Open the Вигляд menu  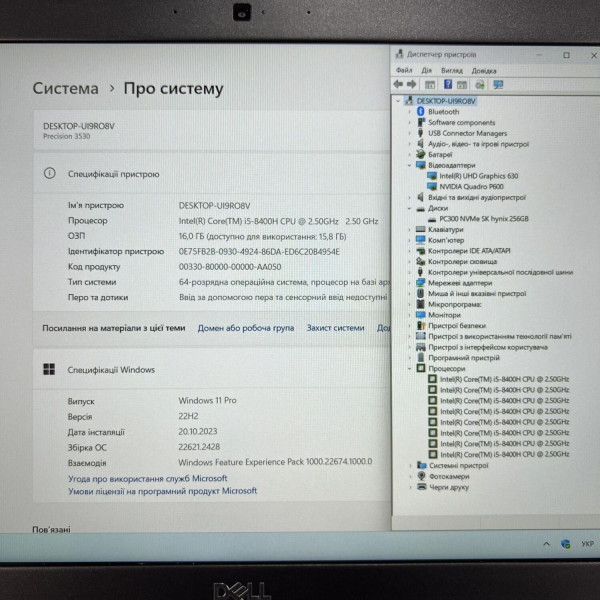coord(452,70)
